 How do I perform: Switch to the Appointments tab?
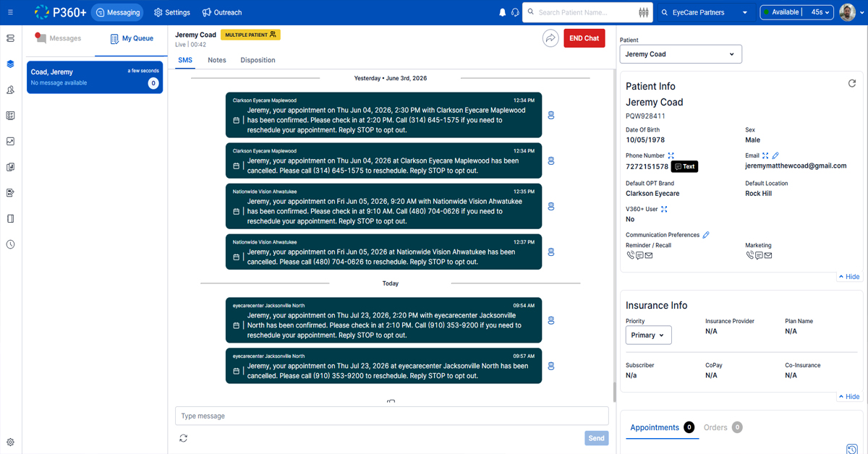(661, 427)
